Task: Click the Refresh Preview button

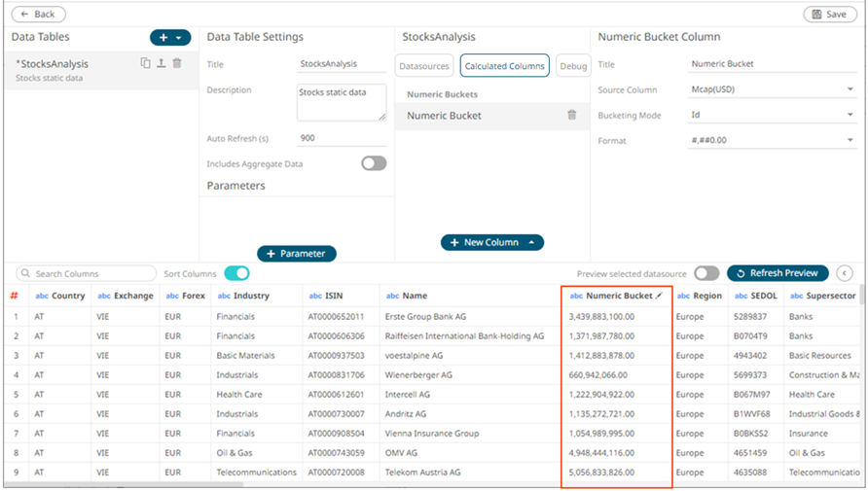Action: [778, 273]
